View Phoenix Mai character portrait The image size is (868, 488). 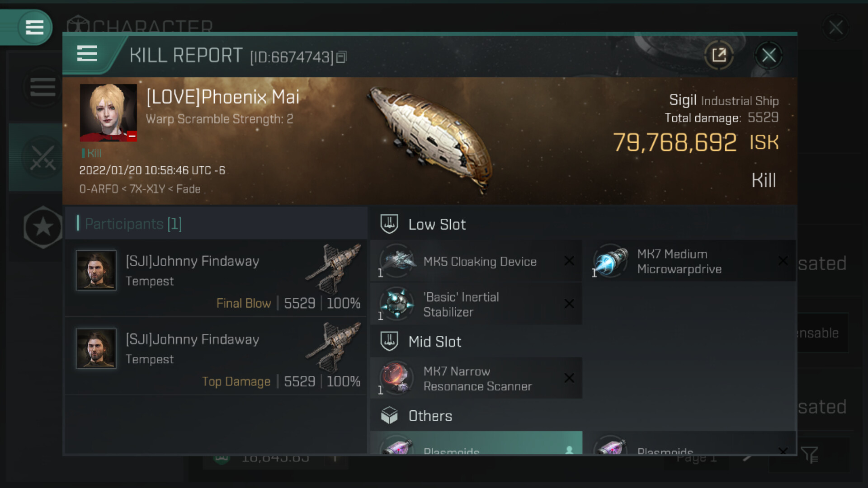tap(108, 113)
